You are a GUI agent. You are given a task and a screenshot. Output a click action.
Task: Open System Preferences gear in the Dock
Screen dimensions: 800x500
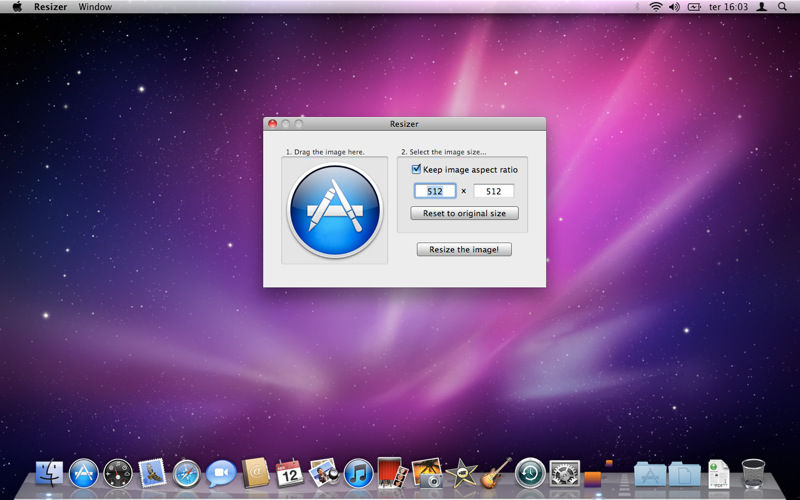564,473
